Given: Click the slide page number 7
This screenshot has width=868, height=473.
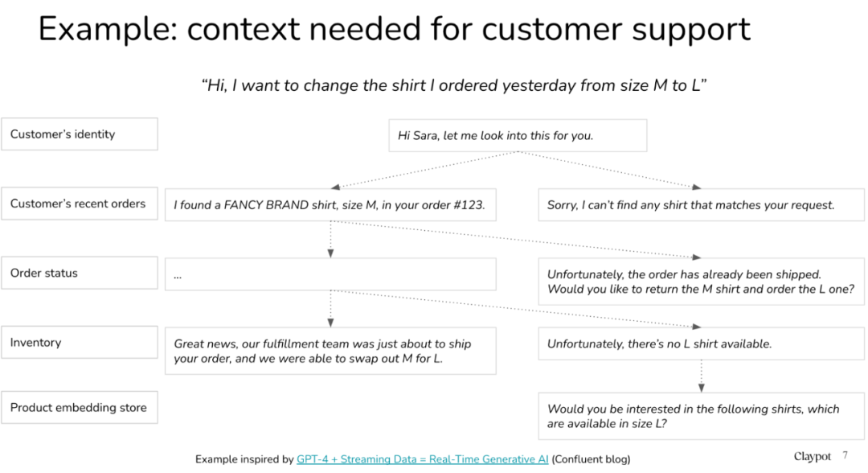Looking at the screenshot, I should pyautogui.click(x=845, y=455).
